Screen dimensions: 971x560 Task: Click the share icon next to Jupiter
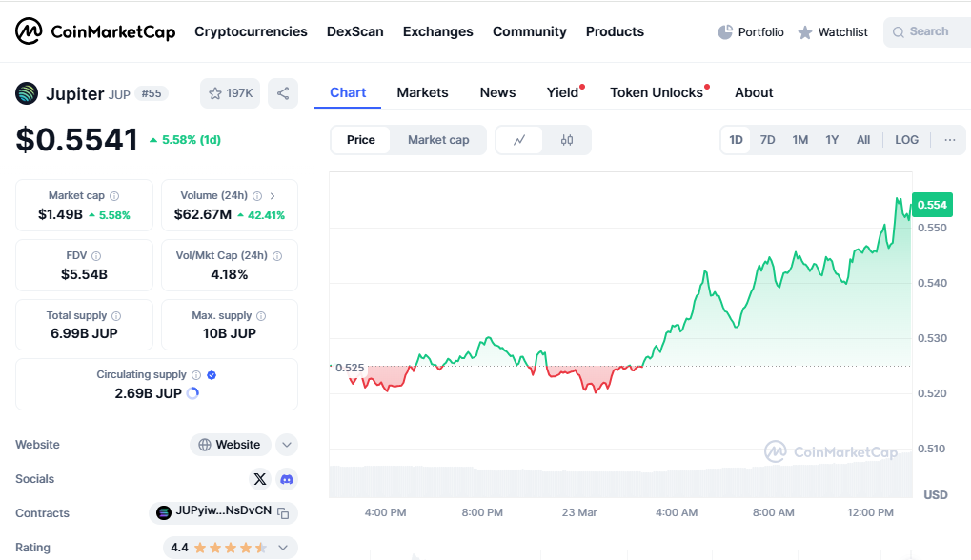282,93
